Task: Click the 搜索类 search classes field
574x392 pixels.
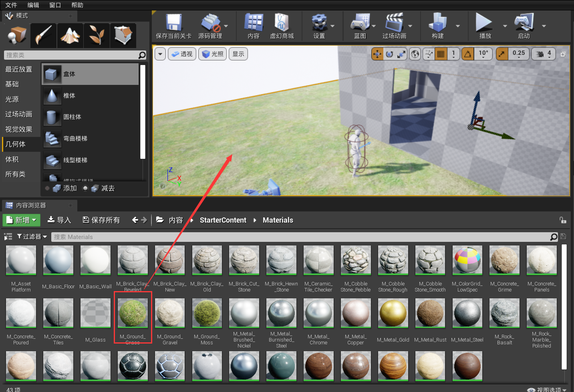Action: pos(75,55)
